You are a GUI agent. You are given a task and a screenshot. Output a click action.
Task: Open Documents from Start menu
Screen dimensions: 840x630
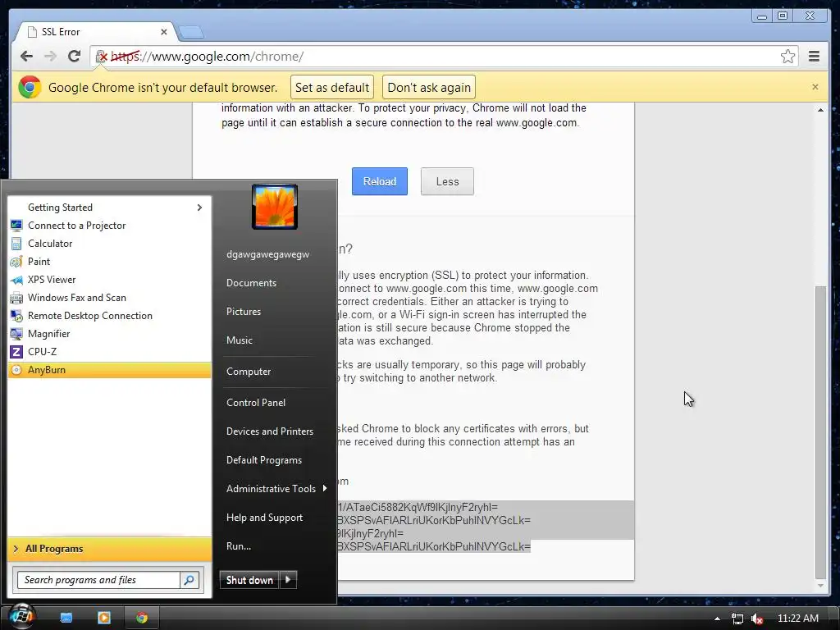pyautogui.click(x=251, y=283)
